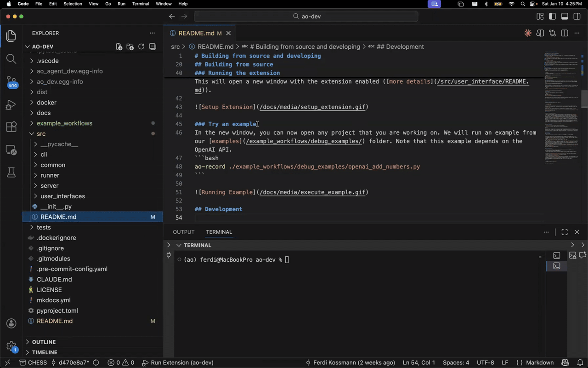Viewport: 588px width, 368px height.
Task: Click Run Extension (ao-dev) in status bar
Action: pos(178,362)
